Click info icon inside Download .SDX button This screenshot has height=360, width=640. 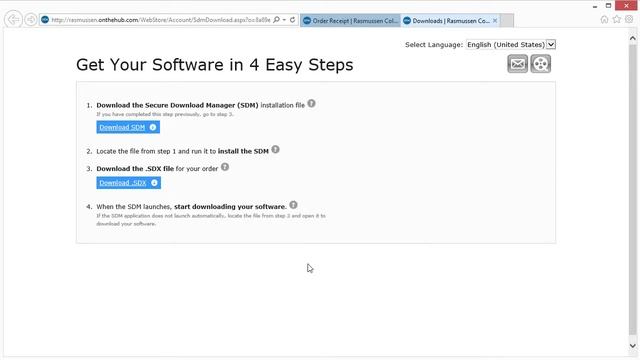click(x=154, y=183)
